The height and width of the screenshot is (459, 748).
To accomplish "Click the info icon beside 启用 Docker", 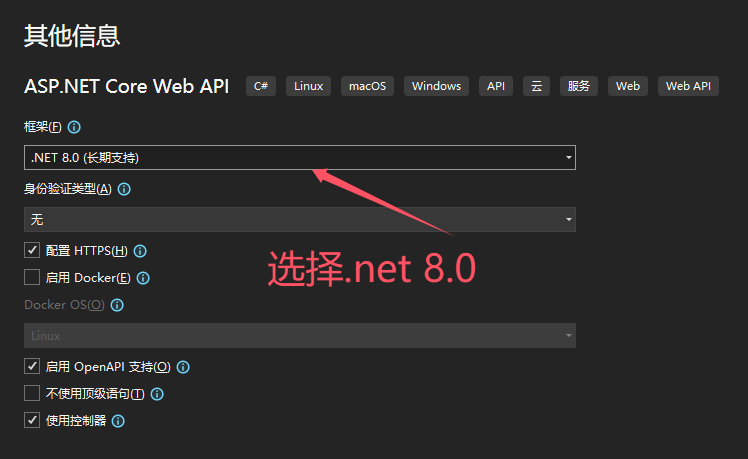I will click(143, 278).
